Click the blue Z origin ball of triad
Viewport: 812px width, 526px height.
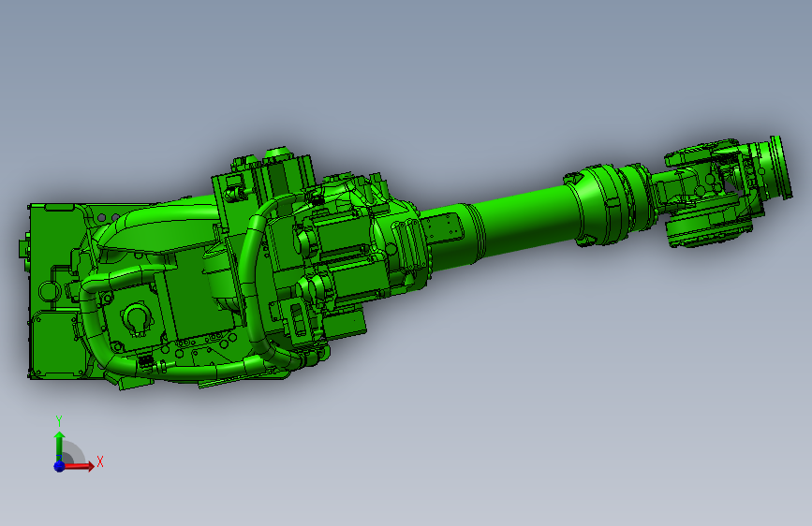[60, 466]
